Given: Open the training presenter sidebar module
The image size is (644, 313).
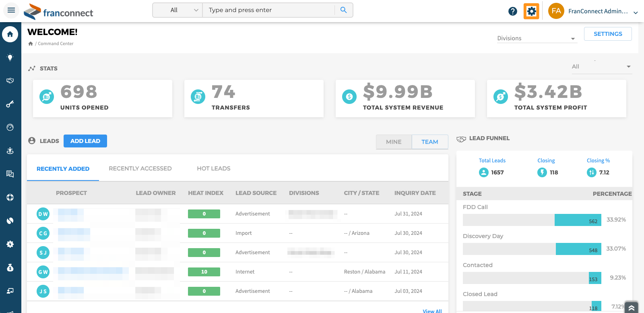Looking at the screenshot, I should [10, 291].
